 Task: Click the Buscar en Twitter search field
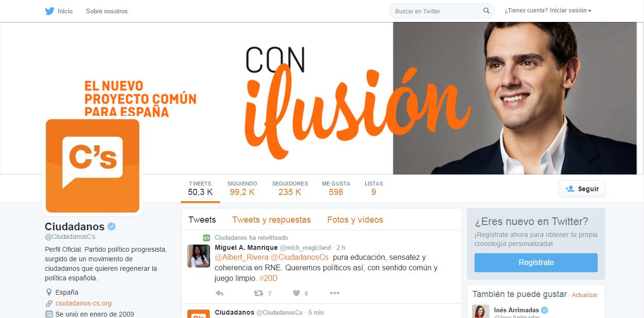[437, 11]
